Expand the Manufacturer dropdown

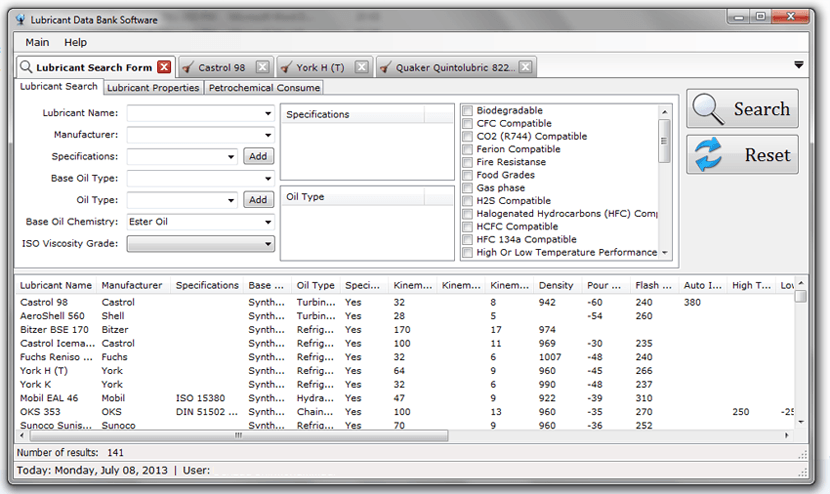click(268, 135)
